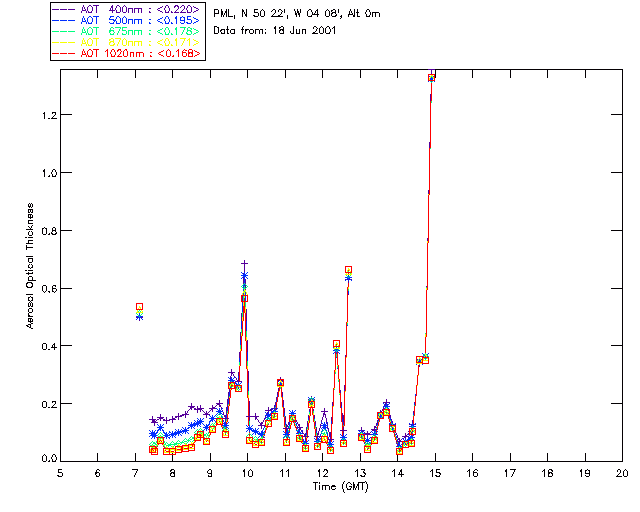Click the 'Time (GMT)' axis title
The image size is (640, 512).
pos(340,486)
